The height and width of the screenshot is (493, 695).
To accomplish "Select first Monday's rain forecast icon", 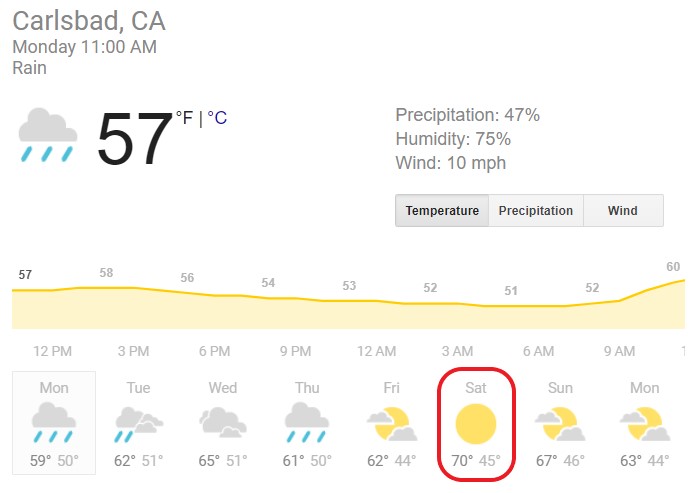I will pos(54,423).
